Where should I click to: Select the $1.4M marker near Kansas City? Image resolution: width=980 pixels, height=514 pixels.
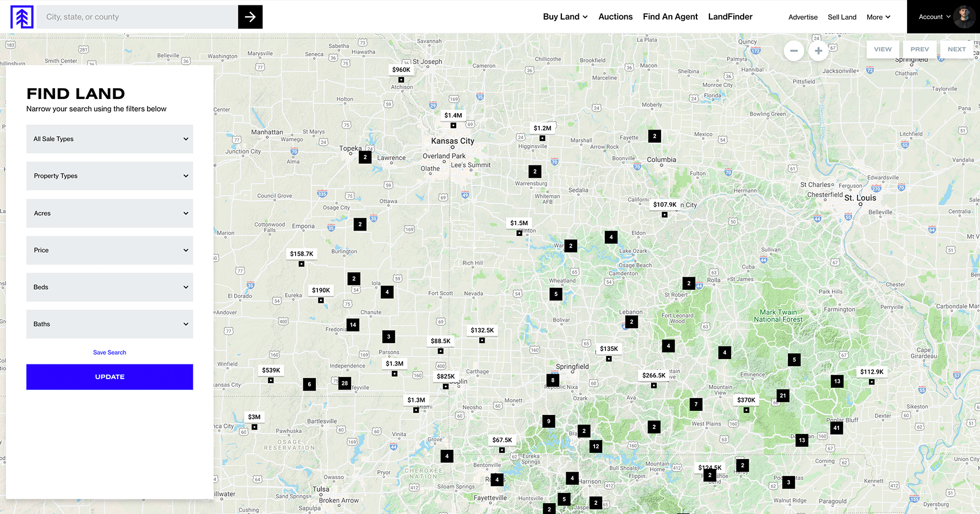point(452,115)
